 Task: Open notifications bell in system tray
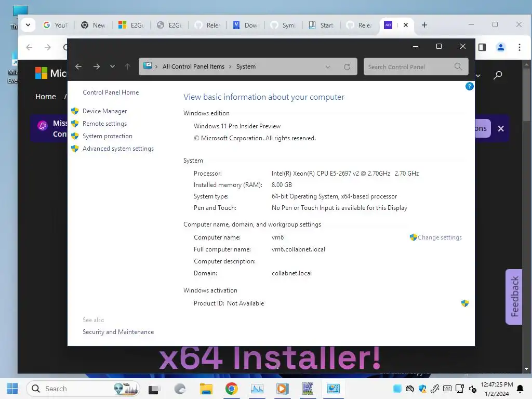[x=520, y=389]
